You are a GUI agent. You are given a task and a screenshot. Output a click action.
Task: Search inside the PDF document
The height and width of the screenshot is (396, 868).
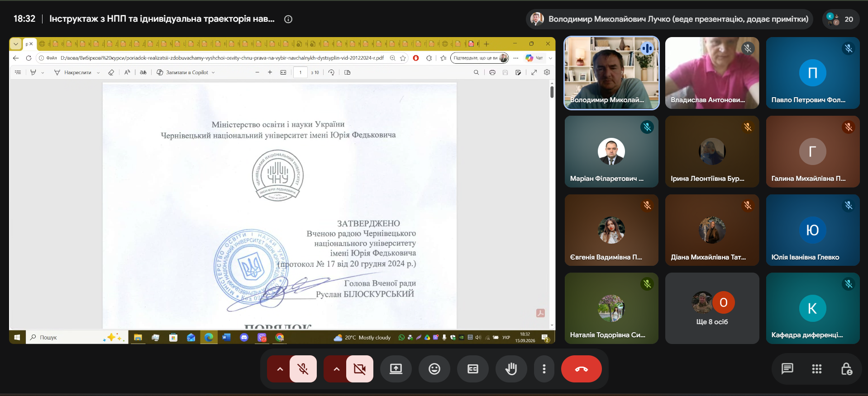click(x=476, y=72)
